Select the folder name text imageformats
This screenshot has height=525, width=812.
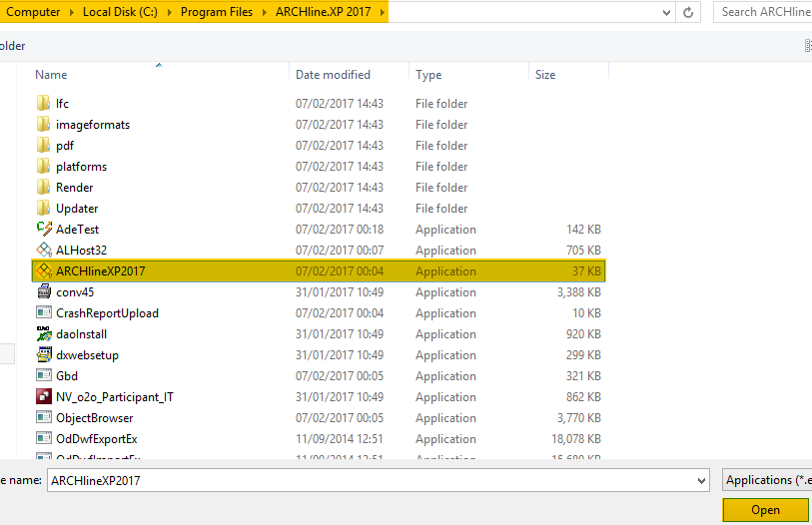point(93,124)
